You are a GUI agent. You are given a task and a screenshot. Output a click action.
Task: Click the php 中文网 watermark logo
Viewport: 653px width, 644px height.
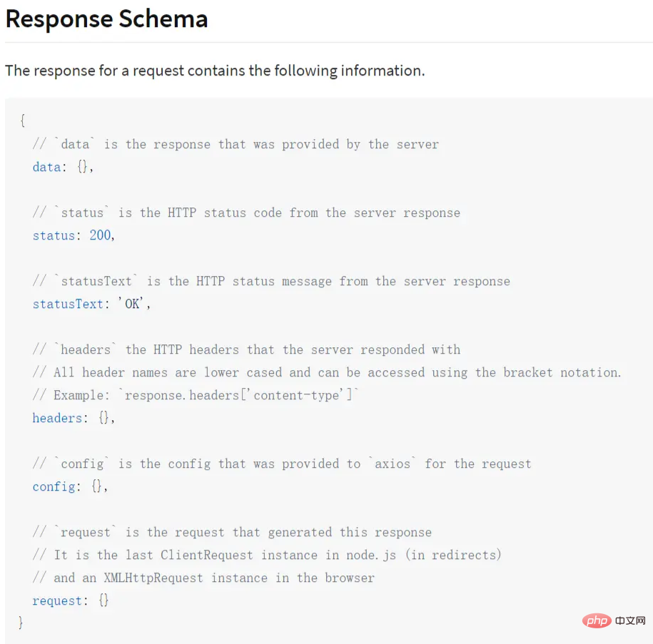(614, 620)
